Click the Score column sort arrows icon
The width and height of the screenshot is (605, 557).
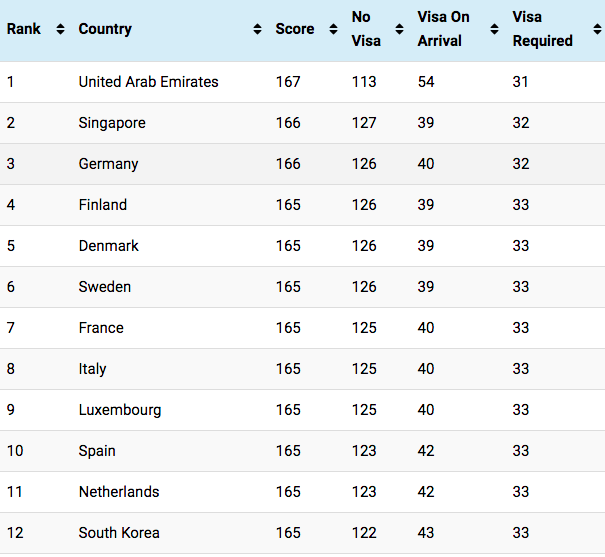pyautogui.click(x=334, y=29)
